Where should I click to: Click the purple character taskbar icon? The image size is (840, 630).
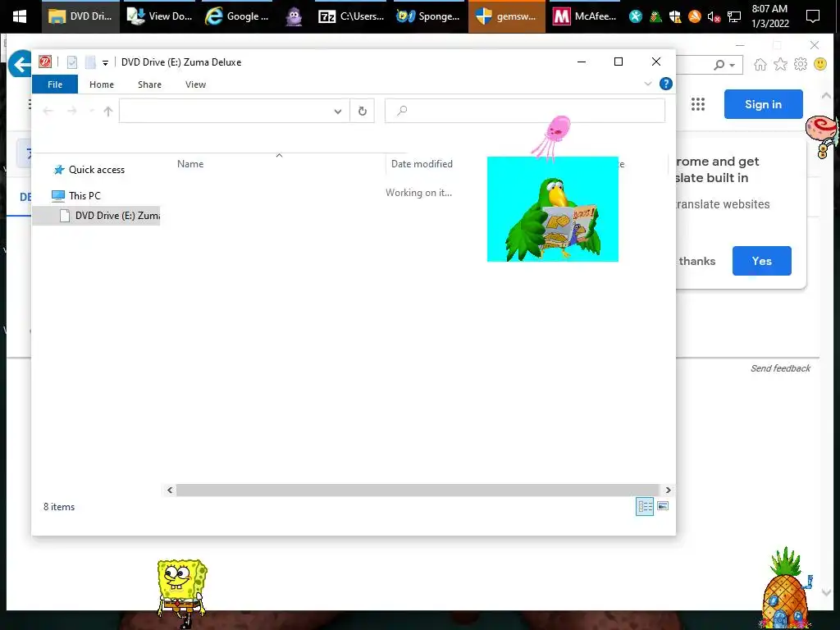[294, 16]
